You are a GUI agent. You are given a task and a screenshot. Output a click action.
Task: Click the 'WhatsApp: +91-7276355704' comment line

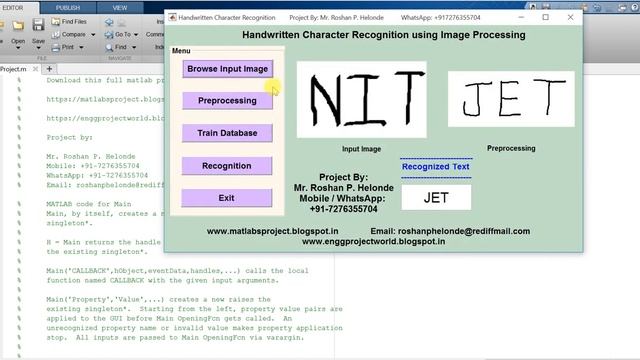point(97,175)
